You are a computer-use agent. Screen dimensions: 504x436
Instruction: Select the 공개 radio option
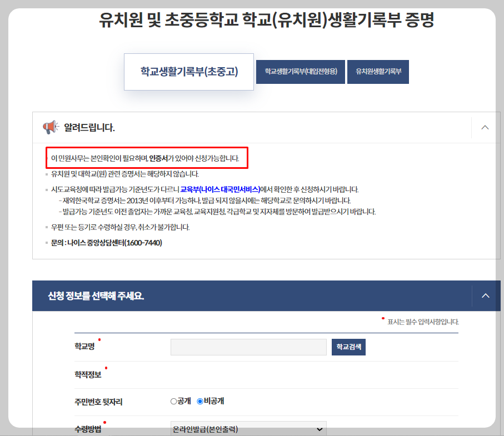click(173, 402)
